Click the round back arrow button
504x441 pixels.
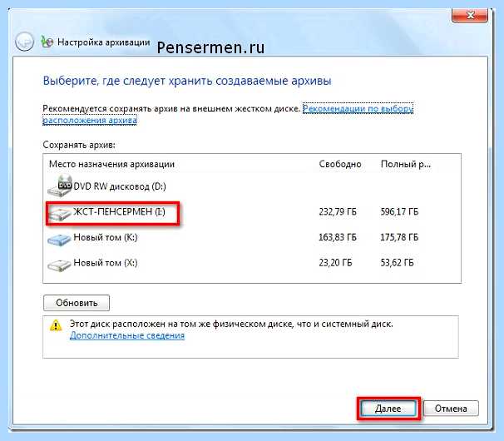24,42
